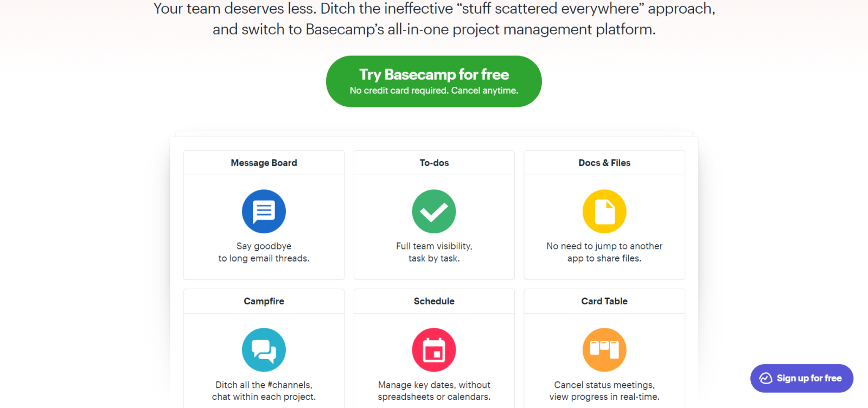Open the Message Board heading
This screenshot has width=868, height=408.
click(264, 163)
